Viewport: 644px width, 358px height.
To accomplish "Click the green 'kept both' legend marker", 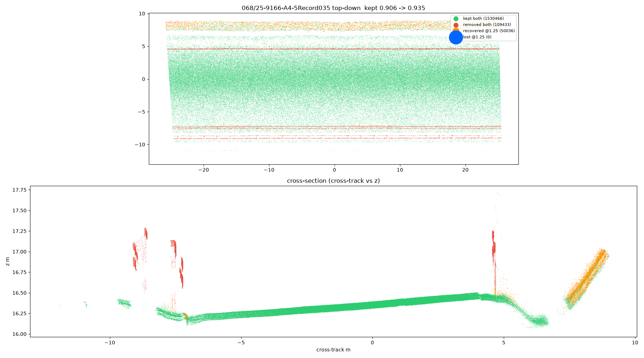I will point(456,19).
